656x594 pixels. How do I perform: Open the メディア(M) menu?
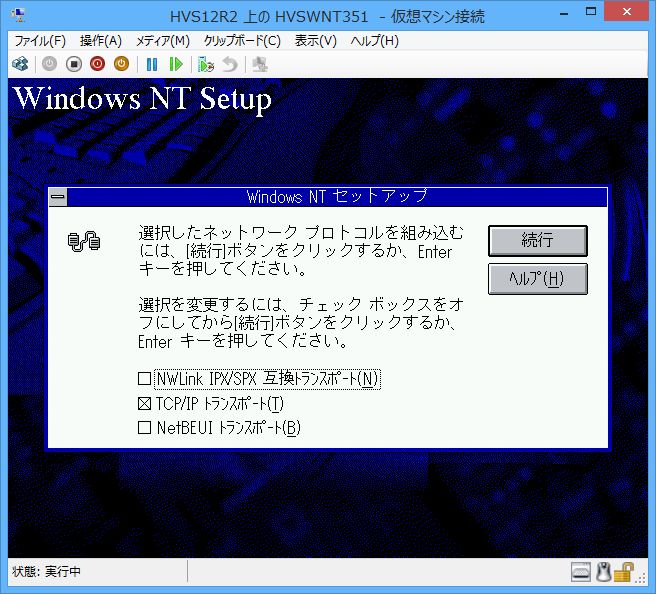[163, 41]
